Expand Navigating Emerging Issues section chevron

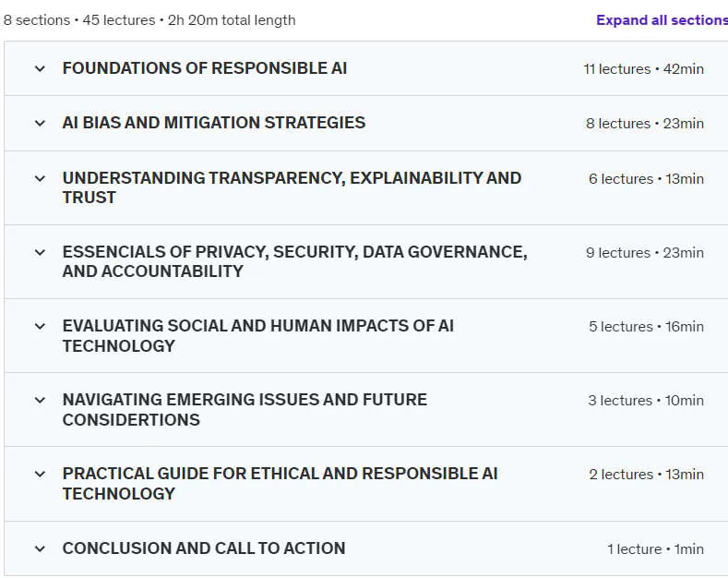click(x=40, y=400)
